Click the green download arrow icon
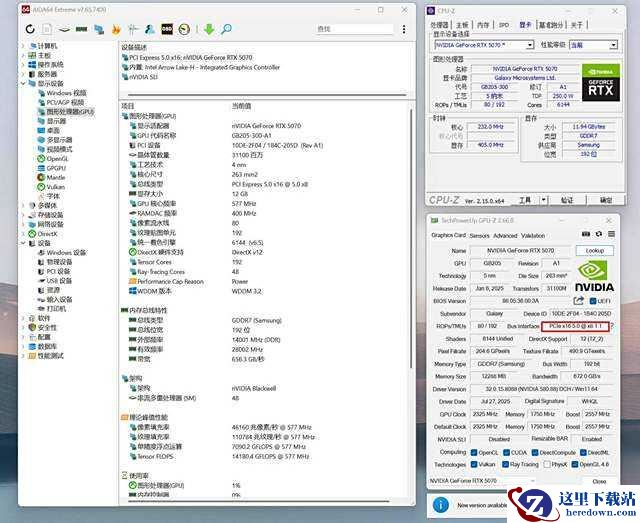The height and width of the screenshot is (523, 640). pos(209,29)
